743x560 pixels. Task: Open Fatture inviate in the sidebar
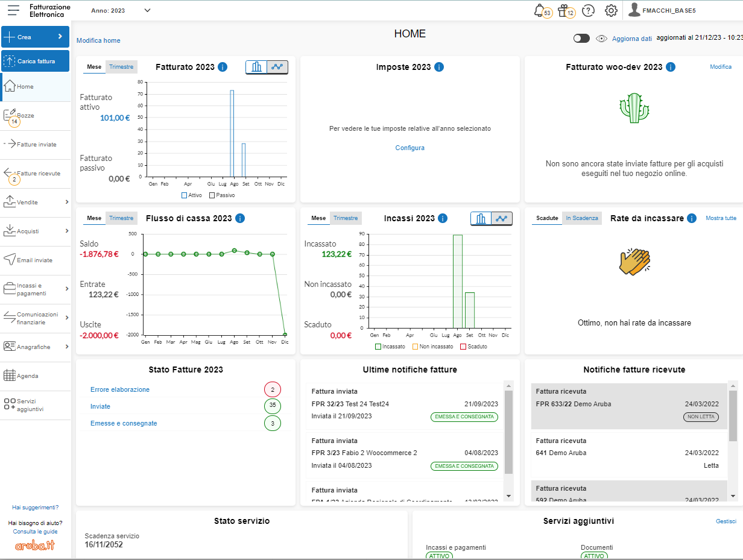35,145
